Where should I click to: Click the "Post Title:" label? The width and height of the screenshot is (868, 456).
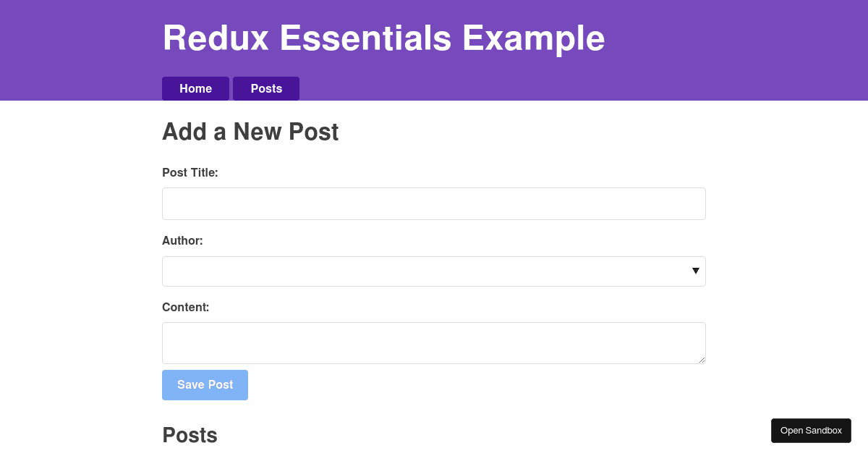(x=190, y=172)
